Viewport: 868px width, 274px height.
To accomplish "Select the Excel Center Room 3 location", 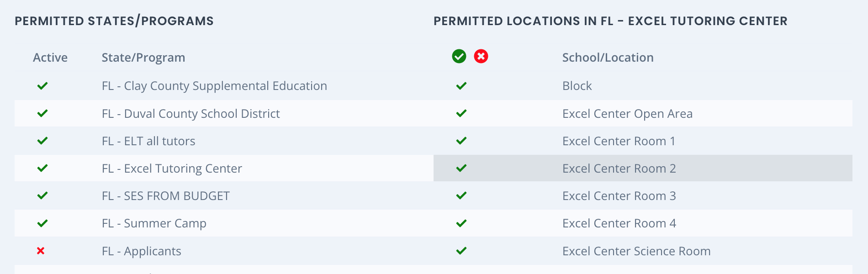I will pyautogui.click(x=619, y=196).
